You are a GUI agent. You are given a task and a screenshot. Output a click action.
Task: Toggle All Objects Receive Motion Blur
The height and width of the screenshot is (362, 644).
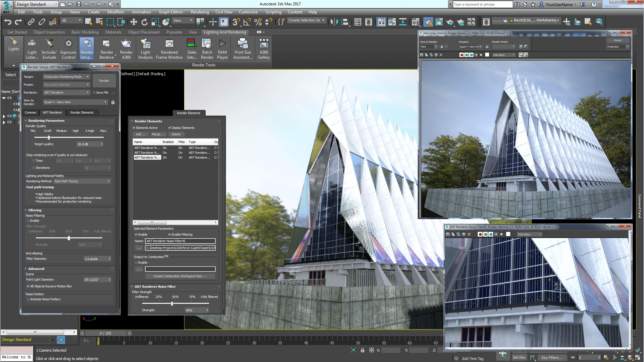click(28, 286)
